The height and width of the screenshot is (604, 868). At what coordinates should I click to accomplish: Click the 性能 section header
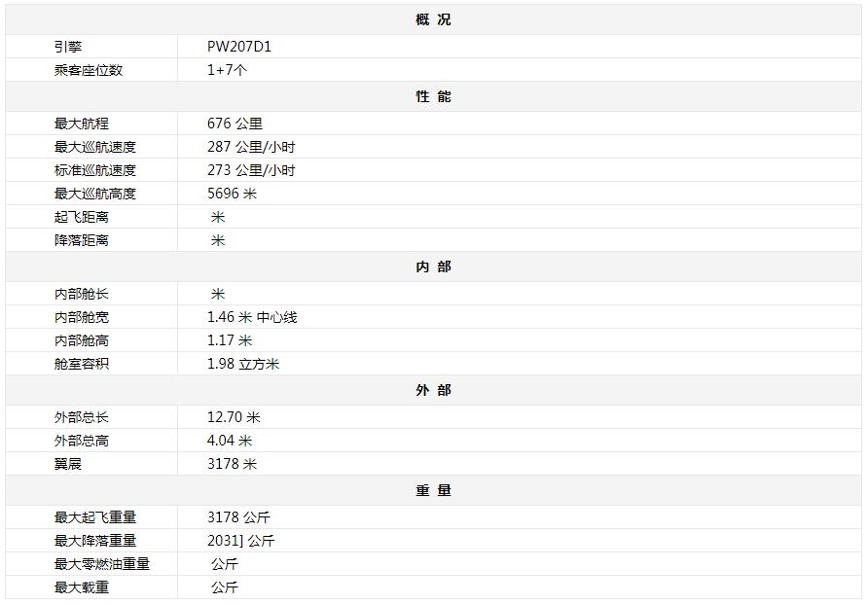[x=433, y=96]
